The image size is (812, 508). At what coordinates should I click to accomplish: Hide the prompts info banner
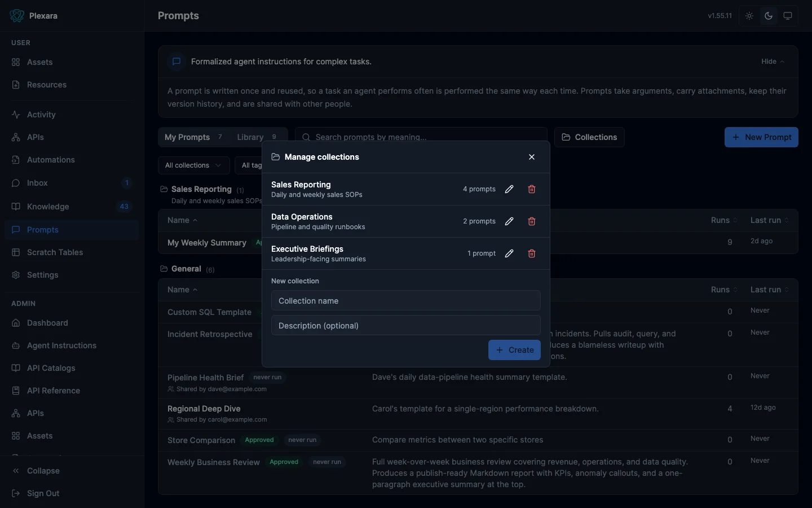click(773, 62)
